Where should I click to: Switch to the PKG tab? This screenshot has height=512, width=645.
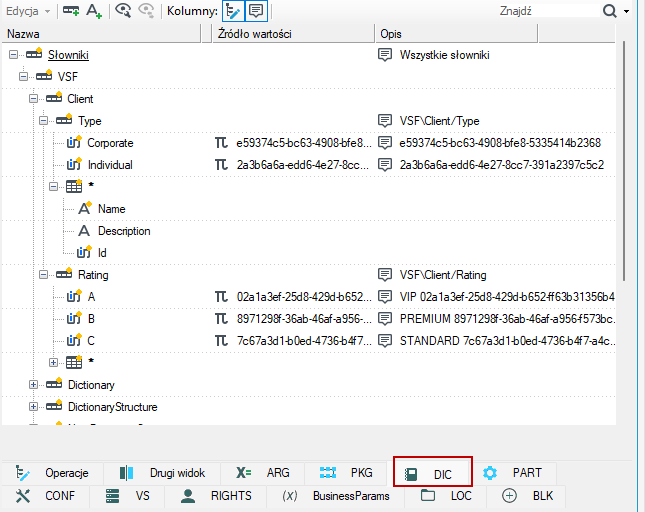pyautogui.click(x=346, y=473)
